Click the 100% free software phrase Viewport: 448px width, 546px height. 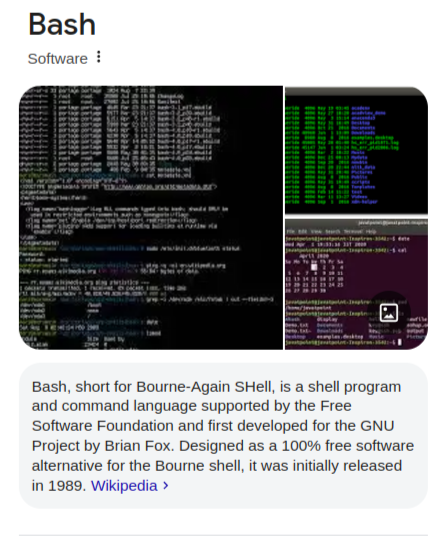tap(348, 446)
